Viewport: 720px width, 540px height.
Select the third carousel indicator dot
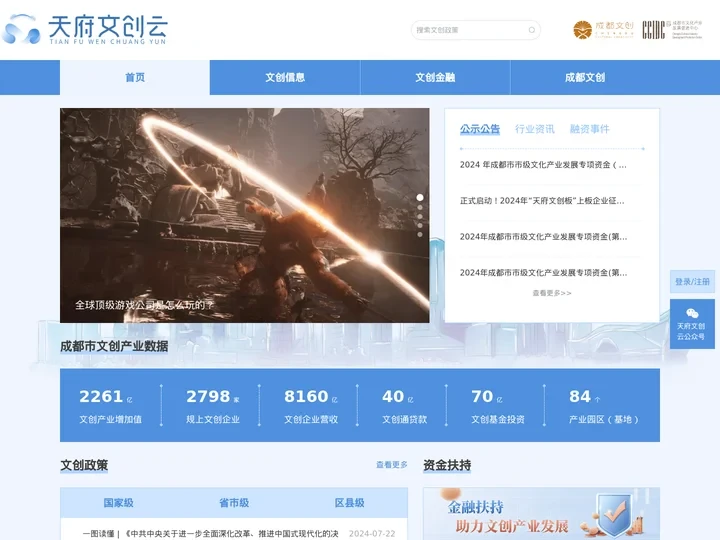420,217
